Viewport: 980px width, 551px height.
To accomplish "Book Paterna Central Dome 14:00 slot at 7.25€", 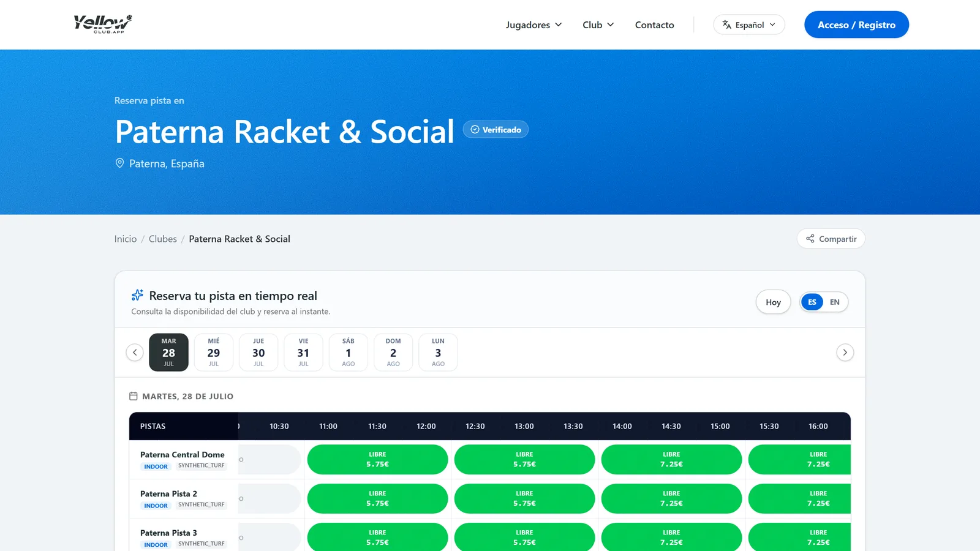I will pyautogui.click(x=671, y=459).
